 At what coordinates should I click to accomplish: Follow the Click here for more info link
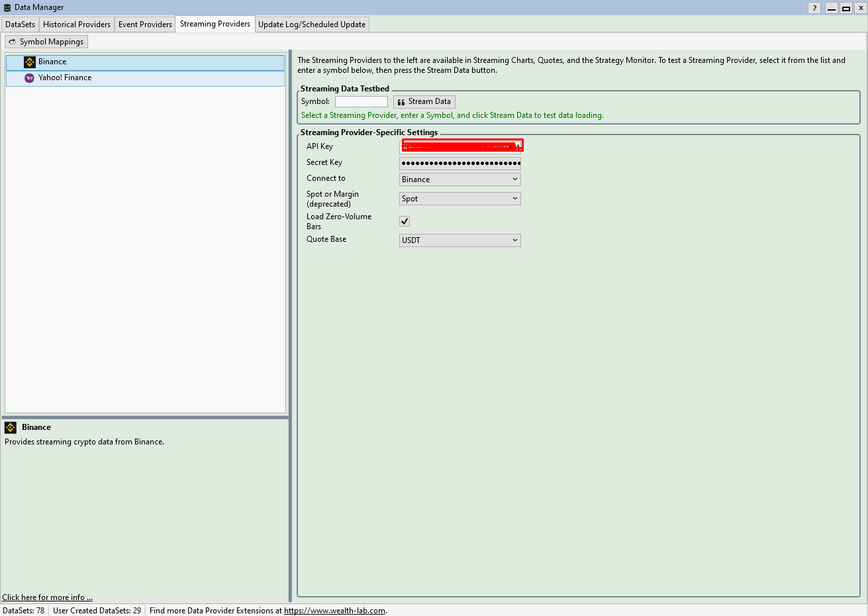pos(47,597)
